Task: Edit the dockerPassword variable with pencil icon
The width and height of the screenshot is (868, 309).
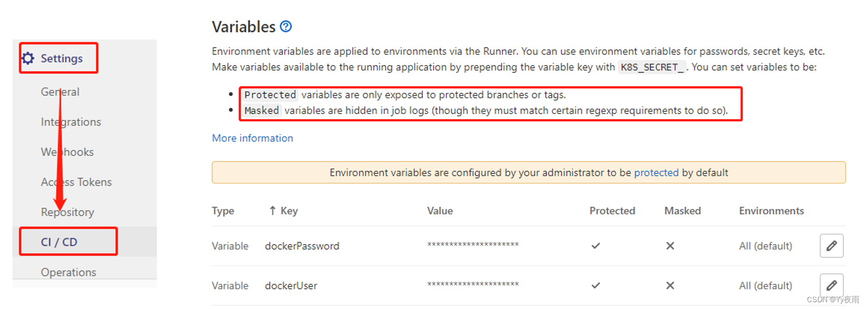Action: click(x=831, y=246)
